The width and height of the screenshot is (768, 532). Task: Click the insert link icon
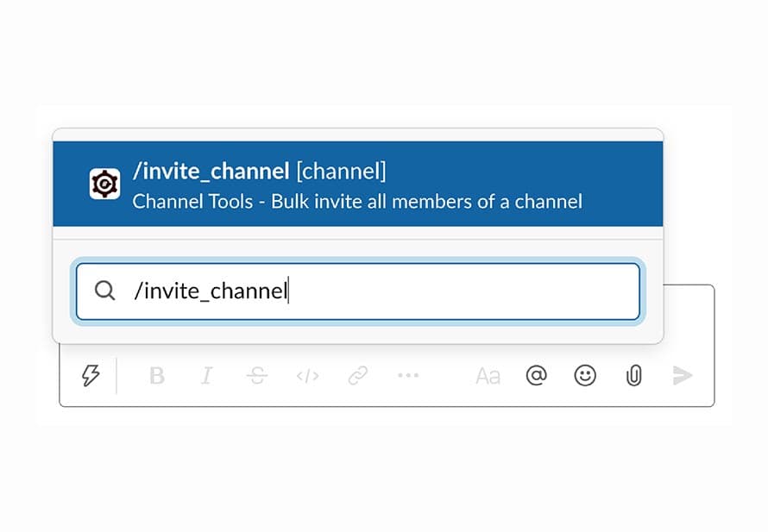pyautogui.click(x=358, y=376)
